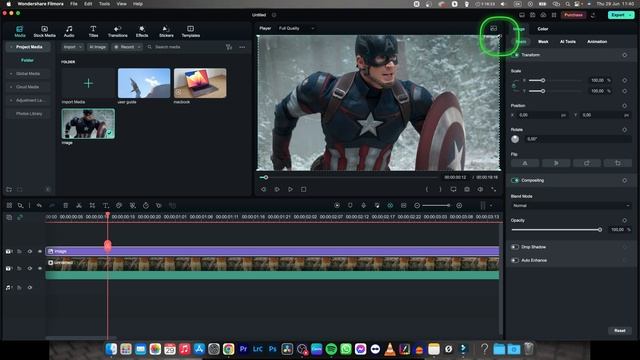Open the Templates tab
The width and height of the screenshot is (640, 360).
pos(191,31)
